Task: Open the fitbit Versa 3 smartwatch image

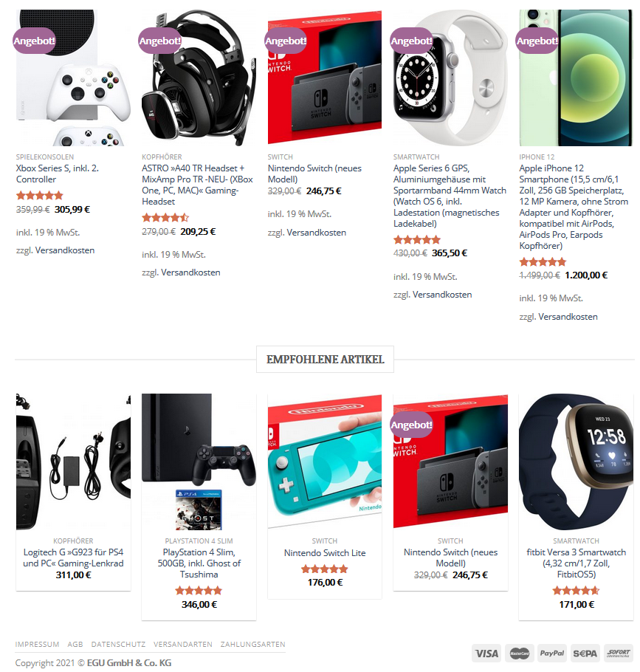Action: pyautogui.click(x=576, y=462)
